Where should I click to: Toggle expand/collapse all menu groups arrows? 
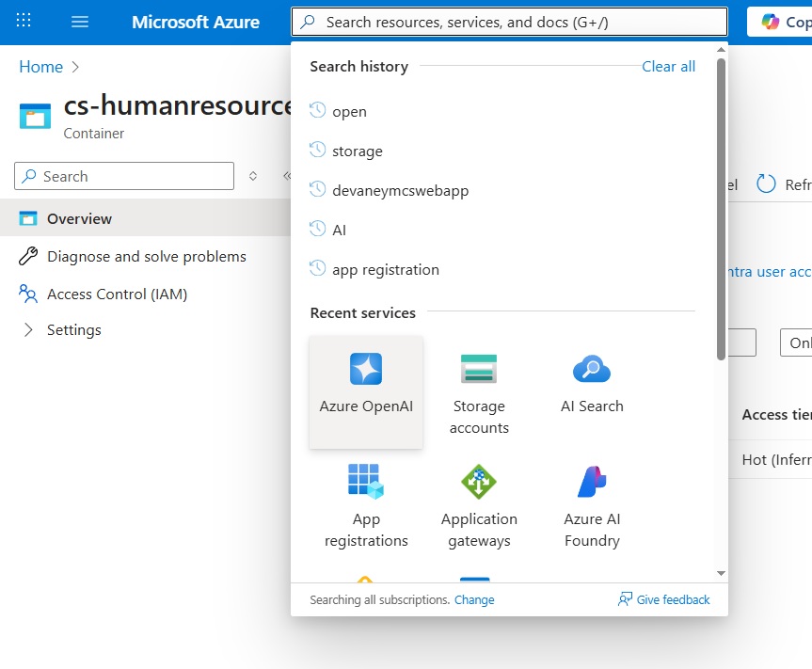(253, 176)
